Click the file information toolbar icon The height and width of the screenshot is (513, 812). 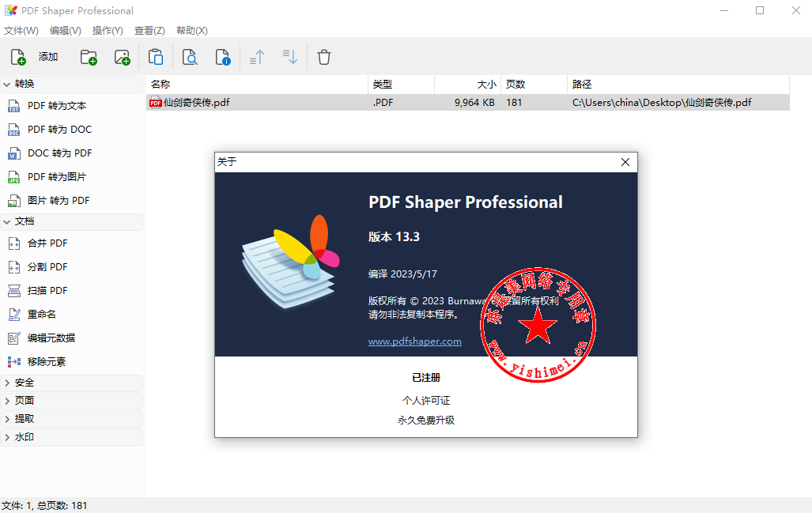(223, 57)
